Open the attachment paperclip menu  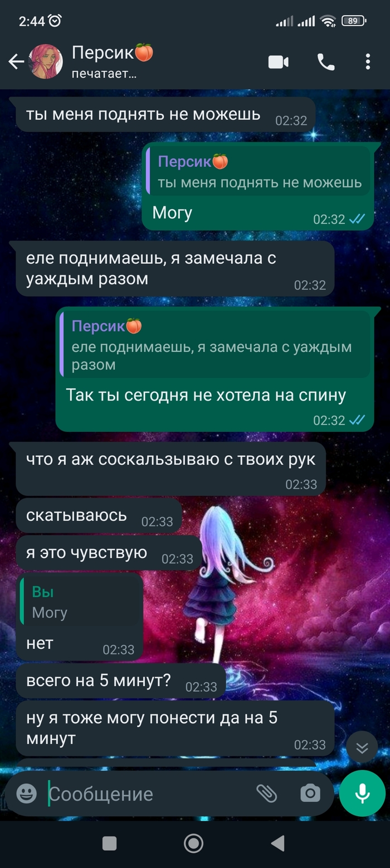coord(266,793)
